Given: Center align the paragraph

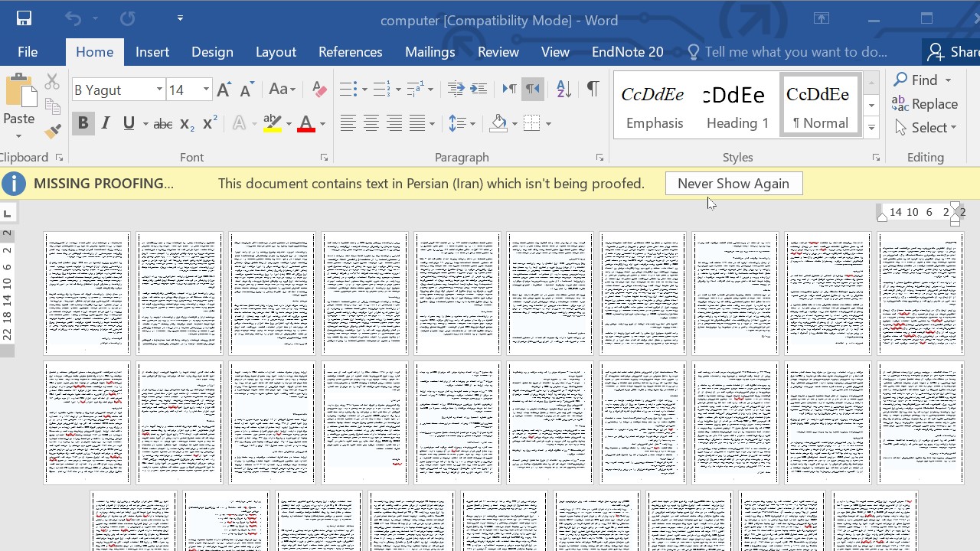Looking at the screenshot, I should (x=371, y=123).
